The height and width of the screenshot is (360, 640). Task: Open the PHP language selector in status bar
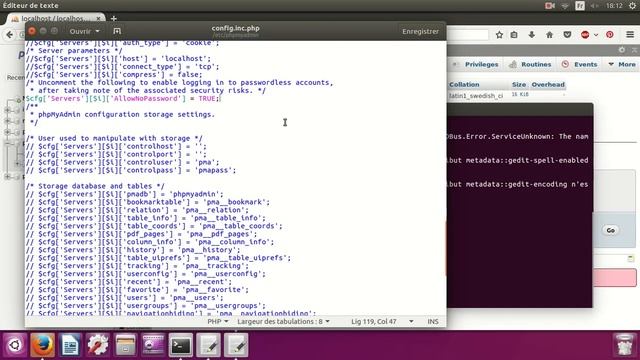[218, 322]
